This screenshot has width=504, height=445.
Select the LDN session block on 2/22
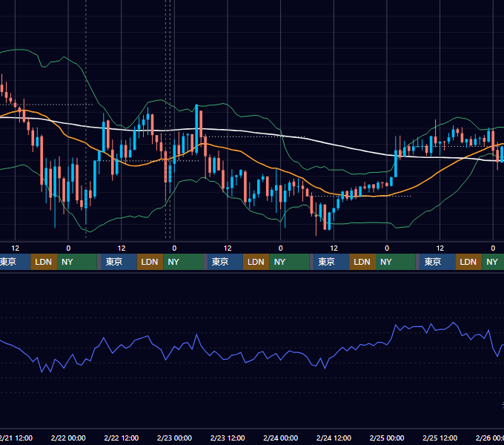[x=150, y=262]
